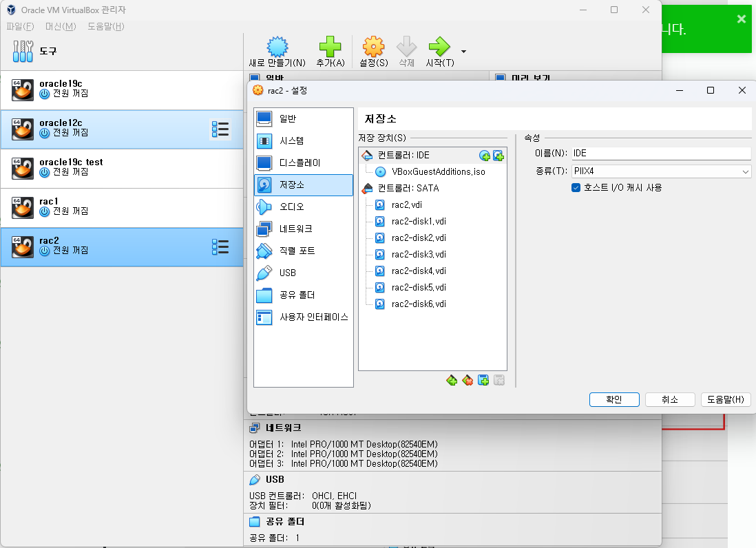
Task: Switch to 오디오 settings category
Action: [x=303, y=207]
